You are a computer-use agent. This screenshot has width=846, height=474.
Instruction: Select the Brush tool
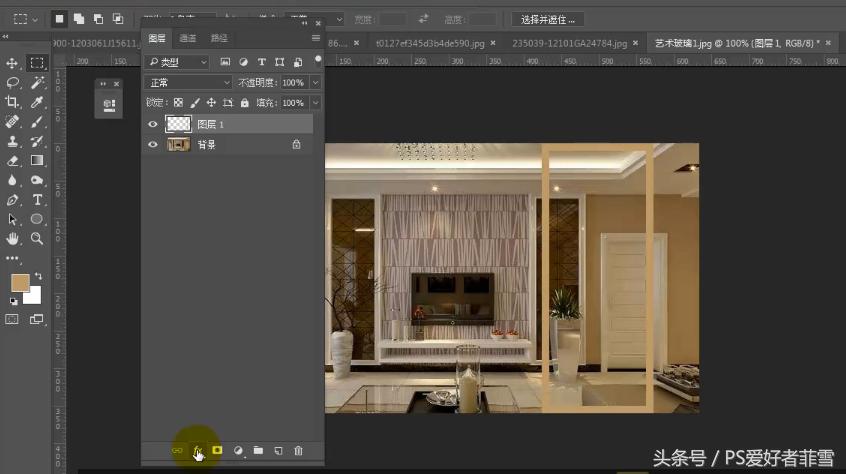click(37, 121)
